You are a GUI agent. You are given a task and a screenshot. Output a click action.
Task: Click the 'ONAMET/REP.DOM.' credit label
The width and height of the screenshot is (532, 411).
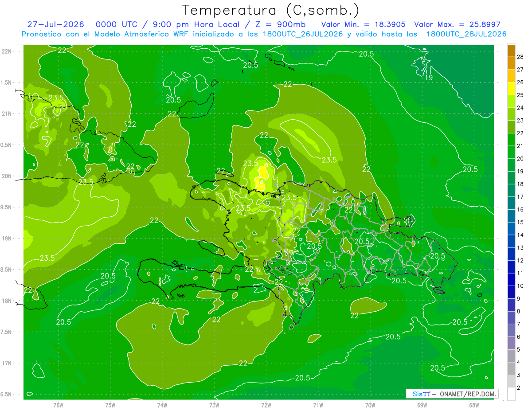tap(468, 394)
